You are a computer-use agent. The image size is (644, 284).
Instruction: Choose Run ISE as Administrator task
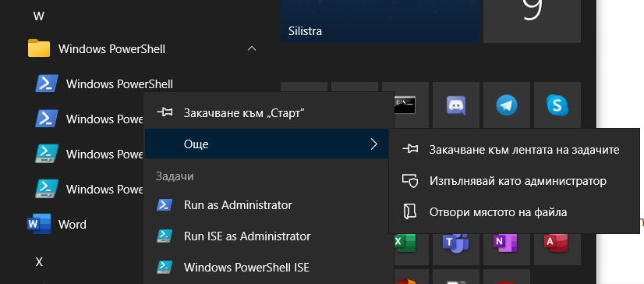tap(267, 236)
